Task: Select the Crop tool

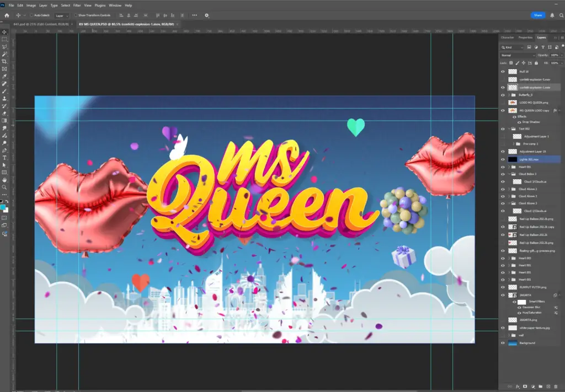Action: coord(4,61)
